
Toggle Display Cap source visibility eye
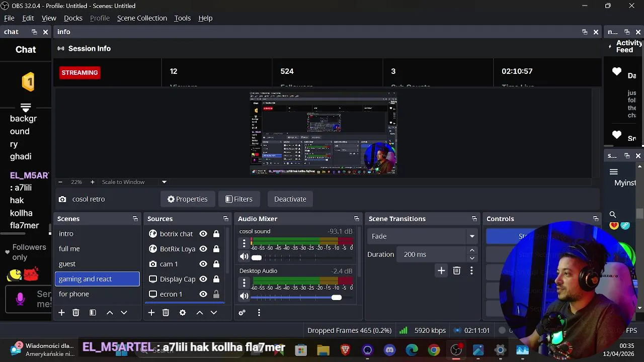pyautogui.click(x=203, y=279)
